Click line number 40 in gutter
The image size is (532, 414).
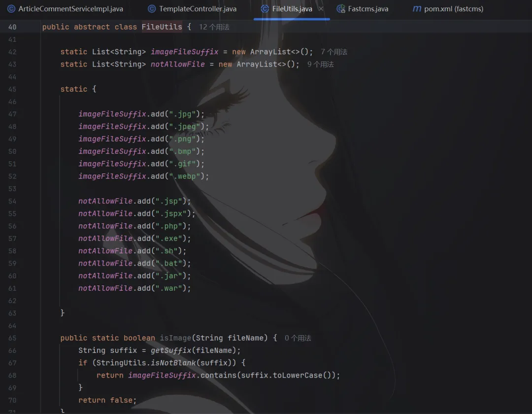(12, 27)
